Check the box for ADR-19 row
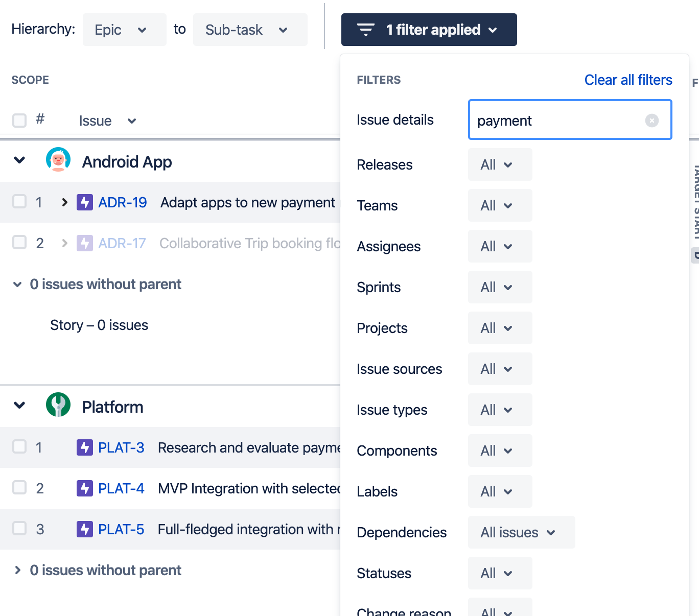 [19, 201]
